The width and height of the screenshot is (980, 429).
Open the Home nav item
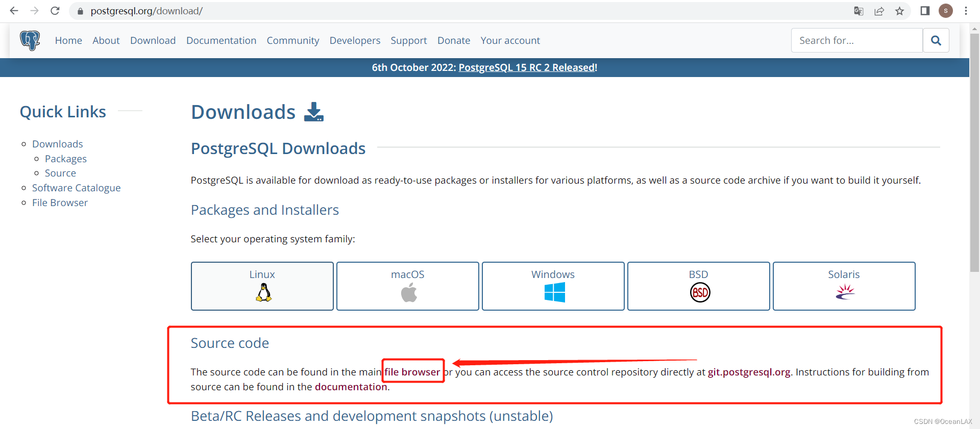coord(68,40)
